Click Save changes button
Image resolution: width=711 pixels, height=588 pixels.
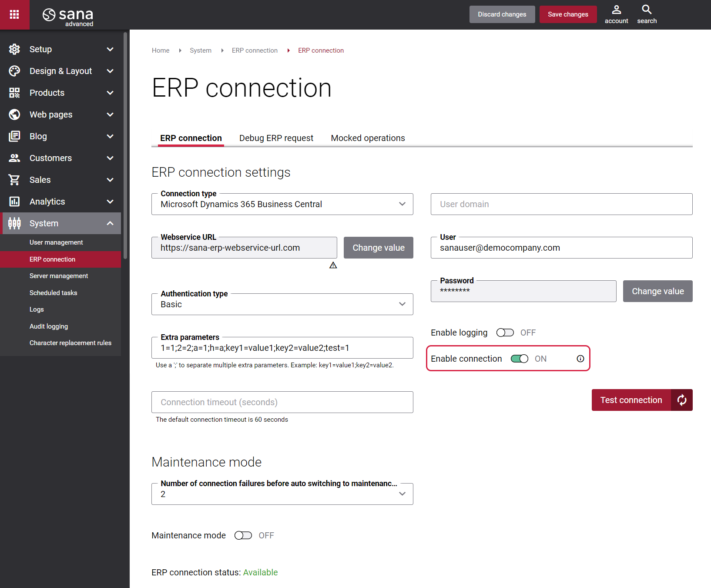pos(568,14)
